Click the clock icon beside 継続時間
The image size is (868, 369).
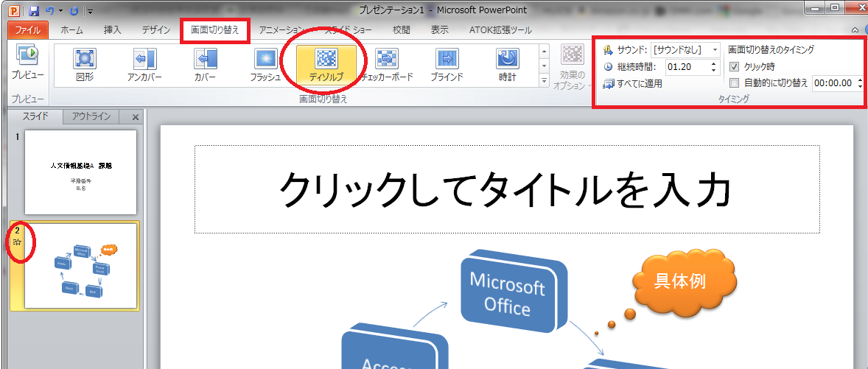[x=609, y=67]
